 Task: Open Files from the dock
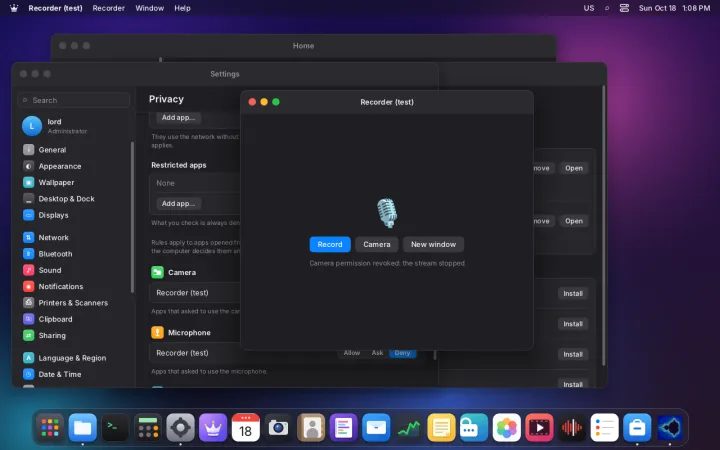click(x=83, y=428)
